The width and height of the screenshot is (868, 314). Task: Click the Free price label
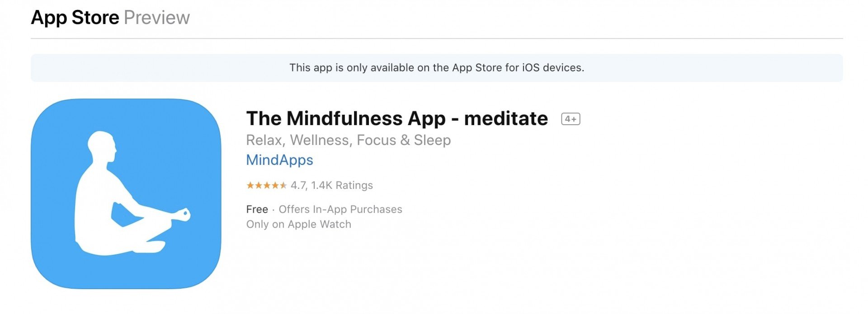[x=257, y=209]
